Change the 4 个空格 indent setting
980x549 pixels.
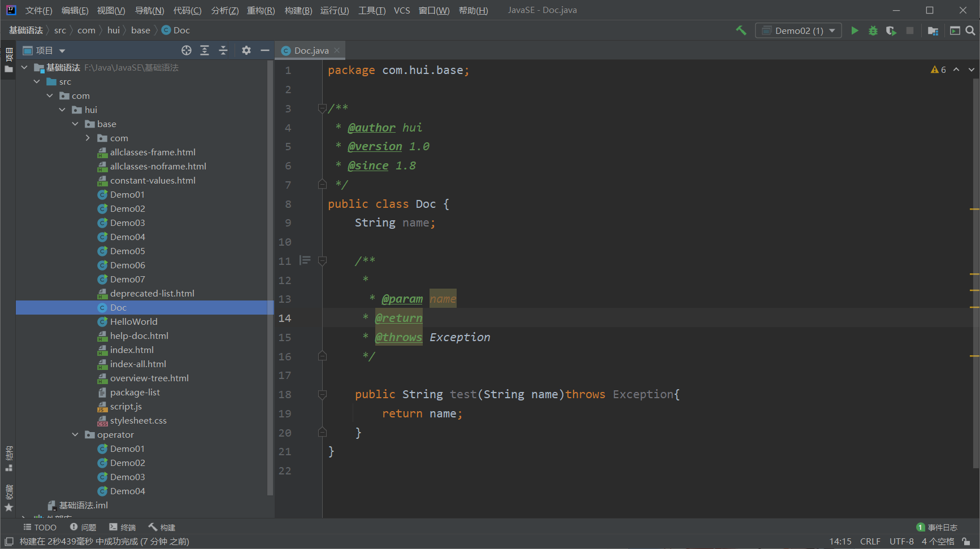point(938,541)
